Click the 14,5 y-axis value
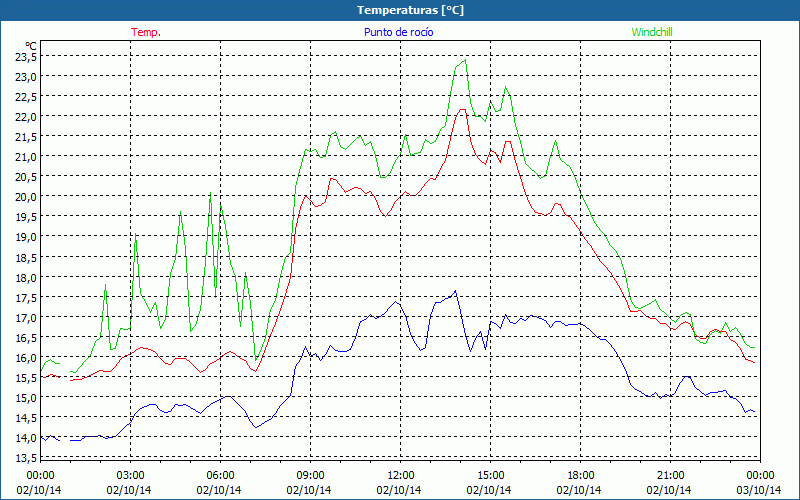The image size is (800, 500). [x=26, y=418]
